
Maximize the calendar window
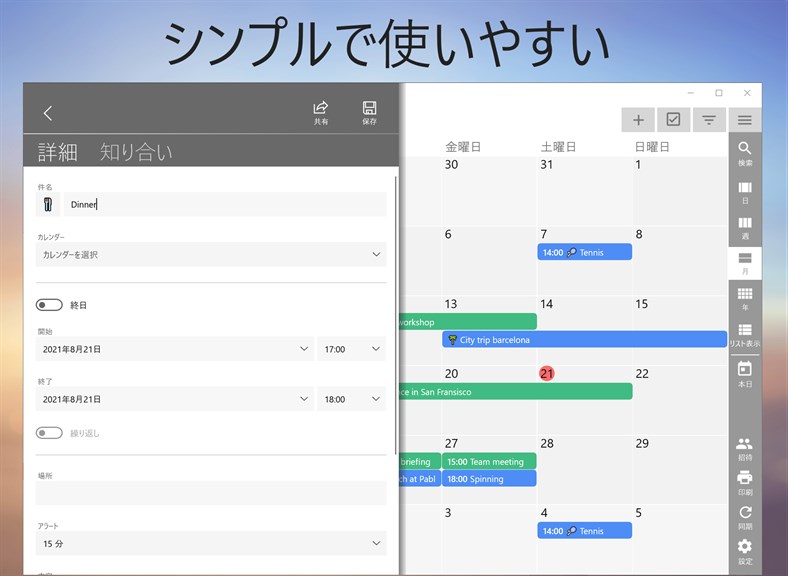click(719, 93)
